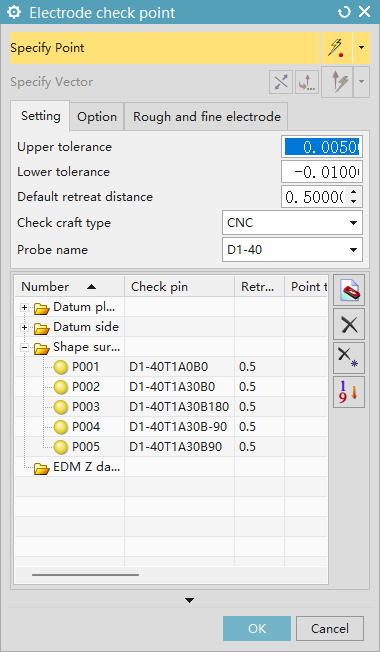
Task: Expand the dialog with the bottom arrow
Action: (190, 600)
